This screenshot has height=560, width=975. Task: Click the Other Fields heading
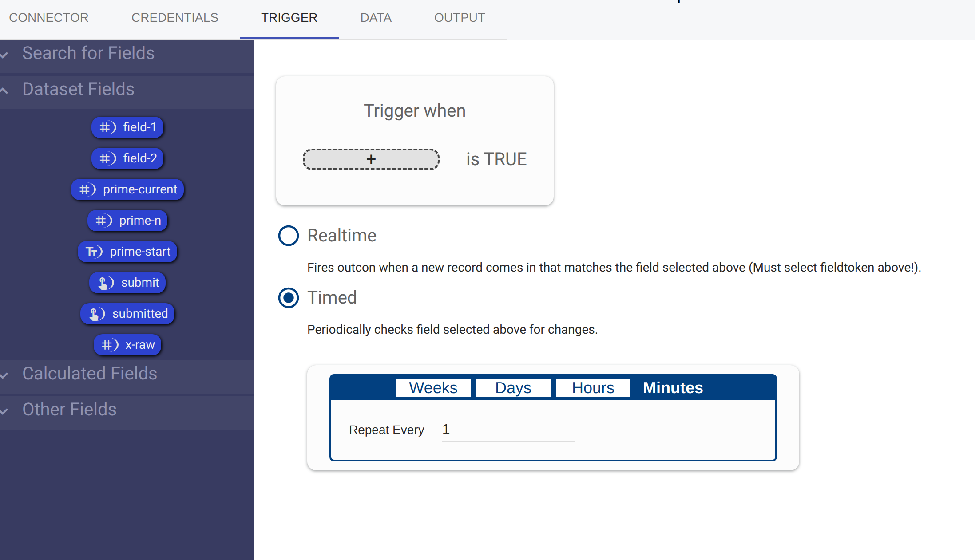click(70, 410)
